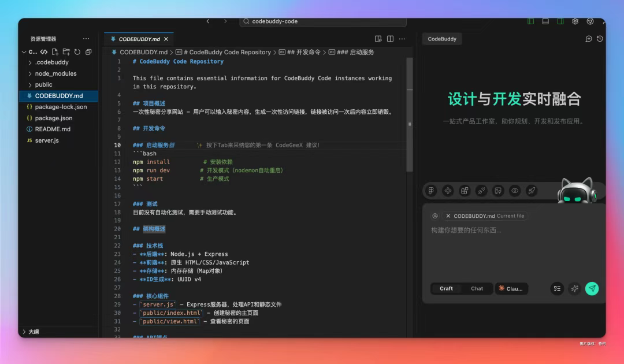The height and width of the screenshot is (364, 624).
Task: Start a new chat in CodeBuddy panel
Action: point(588,39)
